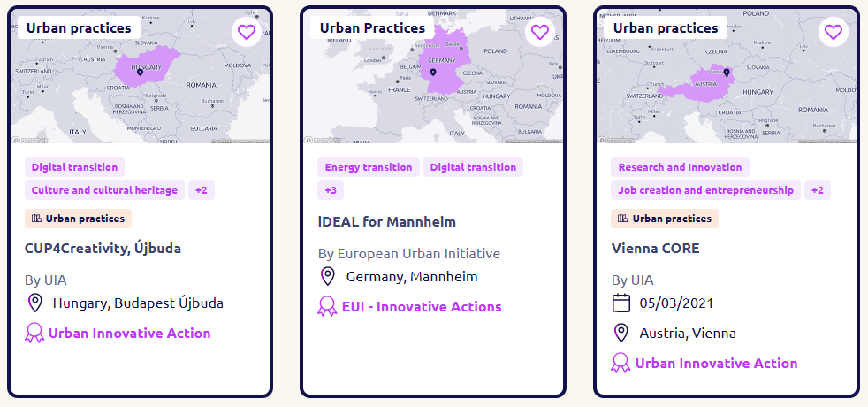This screenshot has width=868, height=407.
Task: Click the Germany map thumbnail
Action: coord(433,76)
